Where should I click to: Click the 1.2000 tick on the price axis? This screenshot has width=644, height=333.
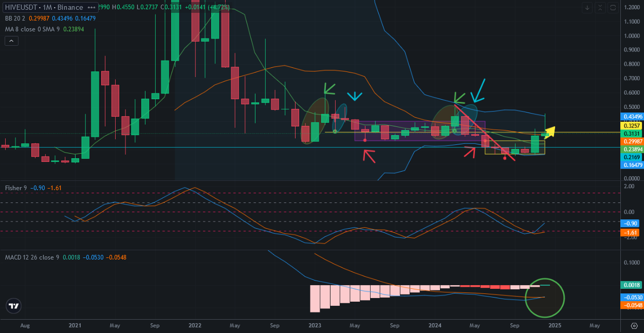pos(632,7)
